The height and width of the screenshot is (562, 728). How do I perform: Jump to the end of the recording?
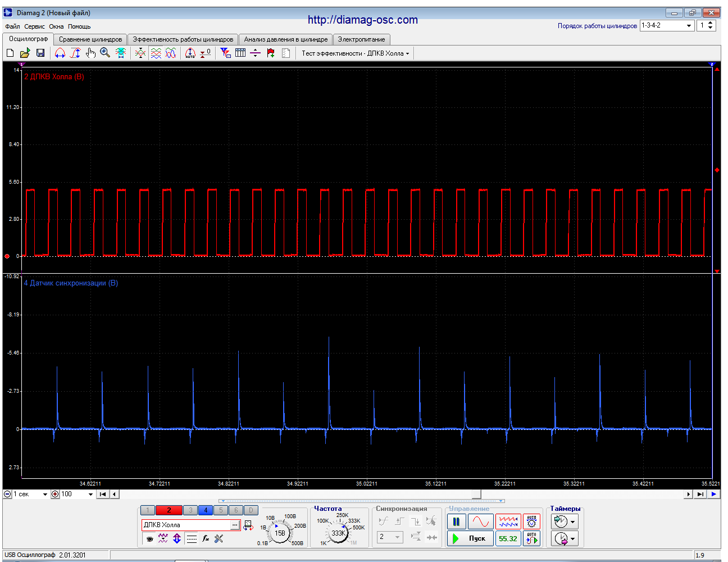coord(700,494)
